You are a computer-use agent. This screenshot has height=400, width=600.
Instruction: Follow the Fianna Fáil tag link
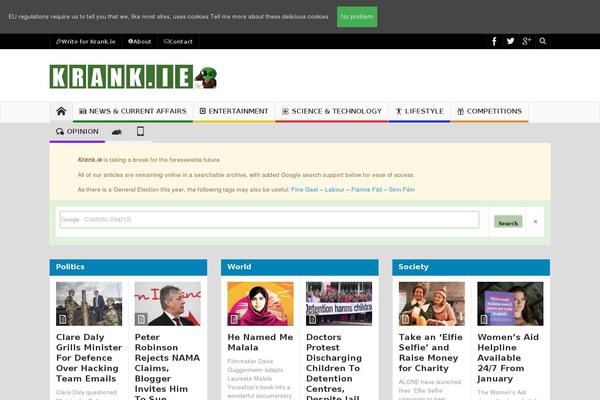(367, 189)
